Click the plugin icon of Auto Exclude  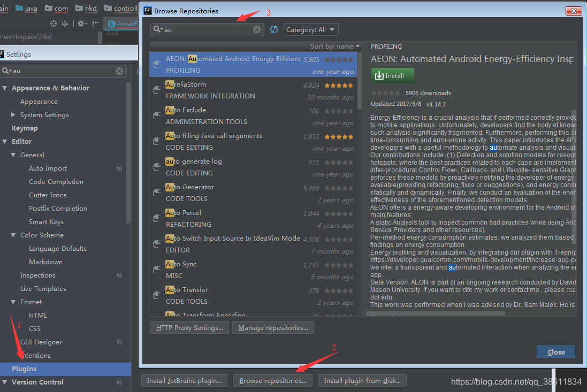[157, 116]
